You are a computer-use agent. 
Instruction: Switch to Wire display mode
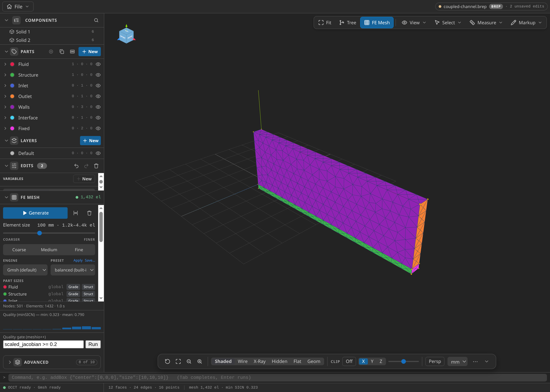point(242,361)
